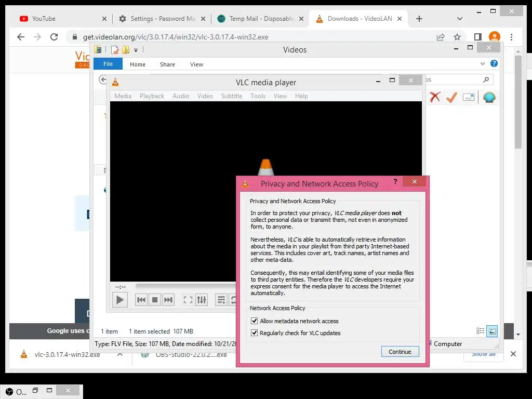Open options arrow for vlc-3.0.17.4-win32.exe download
This screenshot has height=399, width=532.
[120, 354]
